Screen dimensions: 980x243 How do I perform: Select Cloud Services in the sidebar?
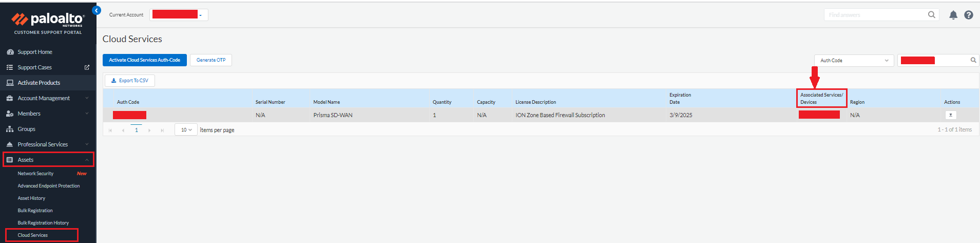pos(33,235)
